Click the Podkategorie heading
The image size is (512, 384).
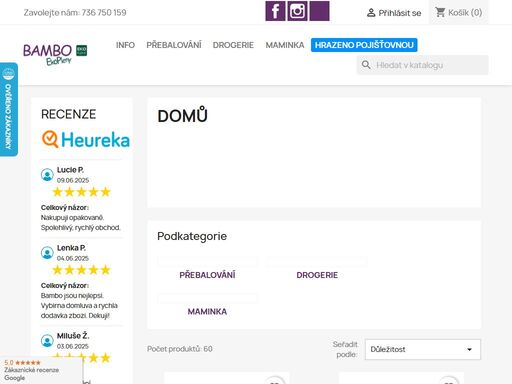tap(192, 236)
